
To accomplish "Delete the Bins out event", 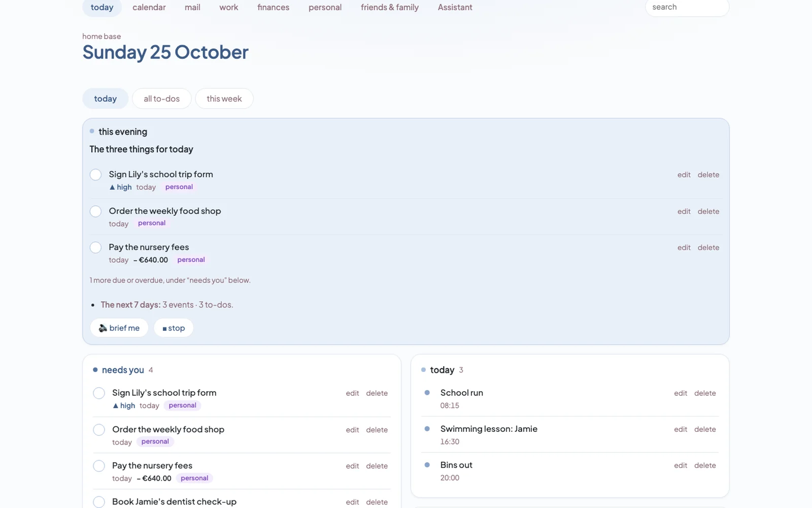I will [705, 465].
